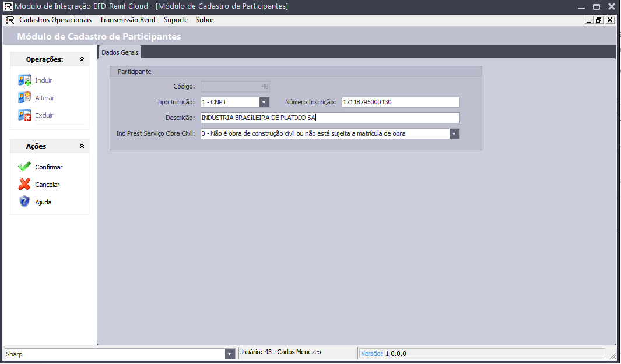Restore the inner MDI child window
The image size is (621, 364).
point(599,20)
